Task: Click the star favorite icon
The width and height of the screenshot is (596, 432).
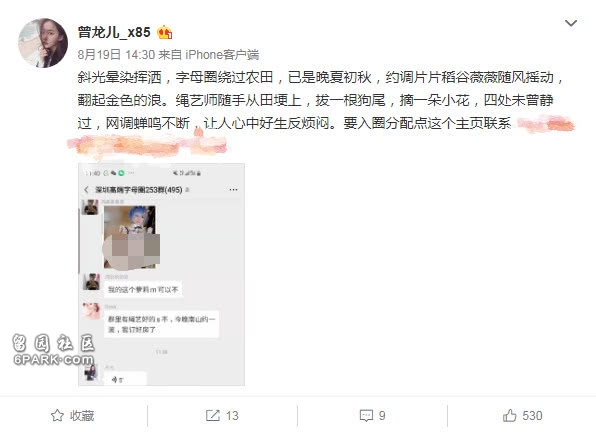Action: coord(57,415)
